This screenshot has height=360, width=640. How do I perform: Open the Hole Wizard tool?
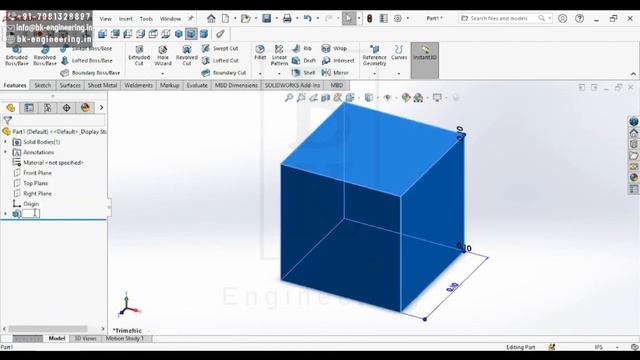pyautogui.click(x=163, y=55)
